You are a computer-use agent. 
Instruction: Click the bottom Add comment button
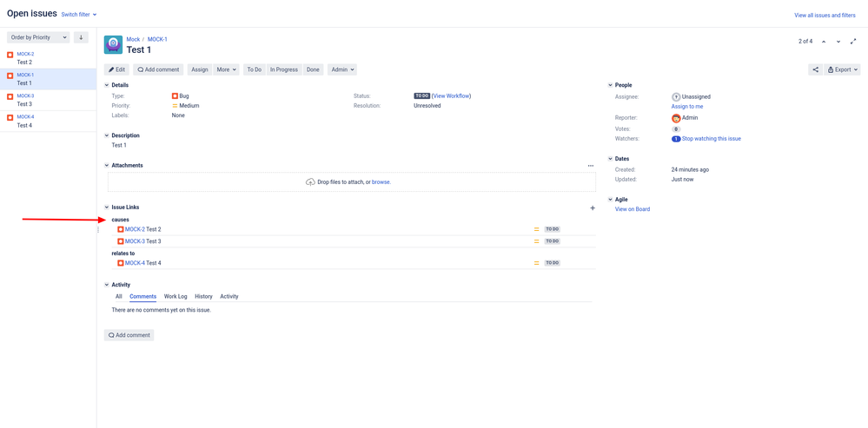click(129, 335)
